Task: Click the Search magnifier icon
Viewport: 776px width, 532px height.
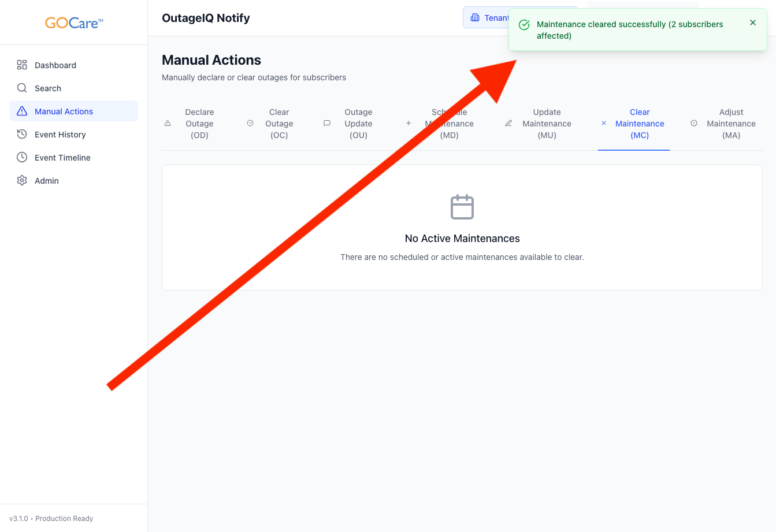Action: pyautogui.click(x=22, y=88)
